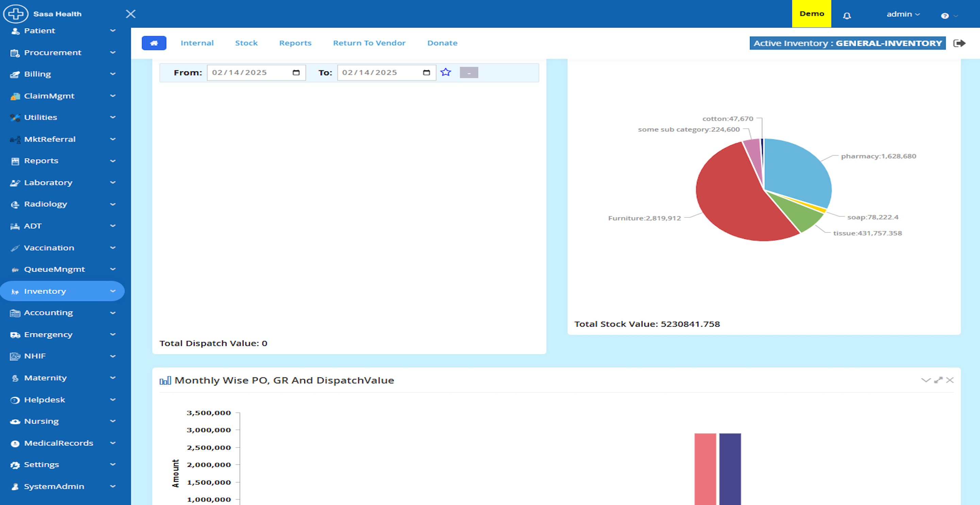Click the Monthly Wise bar chart title icon
The width and height of the screenshot is (980, 505).
165,380
